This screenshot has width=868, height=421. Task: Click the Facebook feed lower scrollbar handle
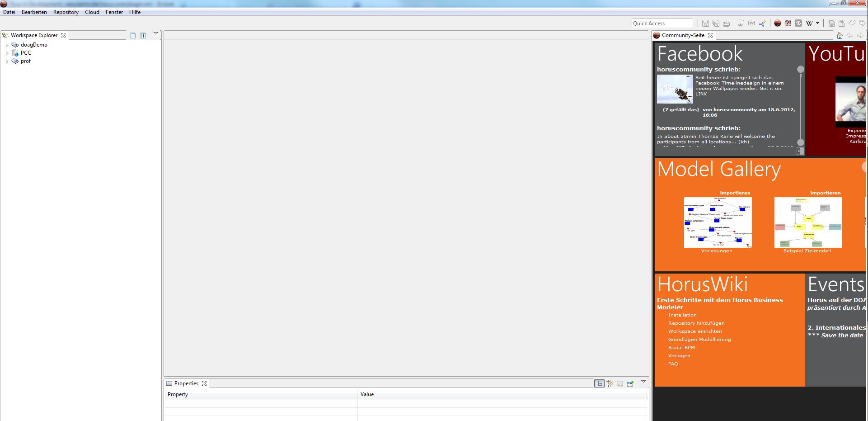click(x=801, y=142)
